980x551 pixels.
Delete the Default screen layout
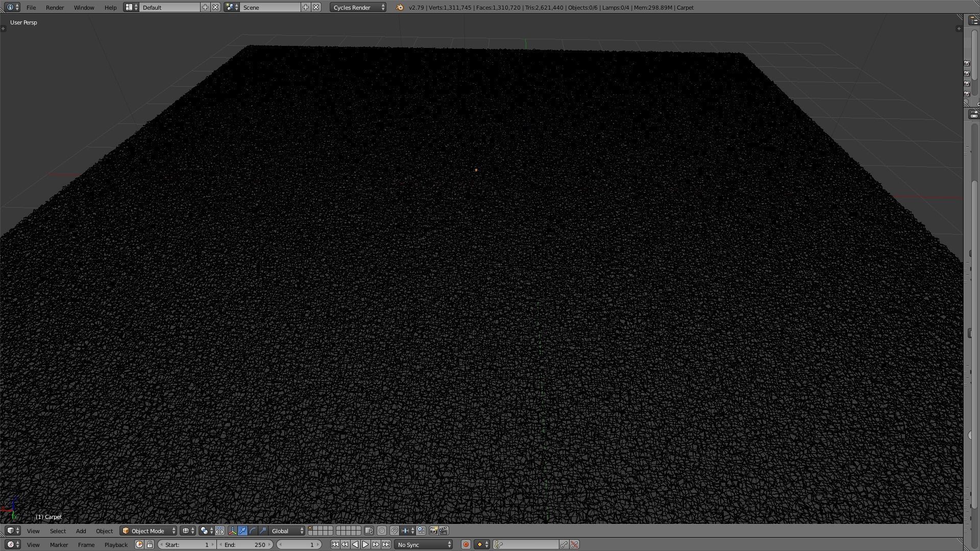215,7
